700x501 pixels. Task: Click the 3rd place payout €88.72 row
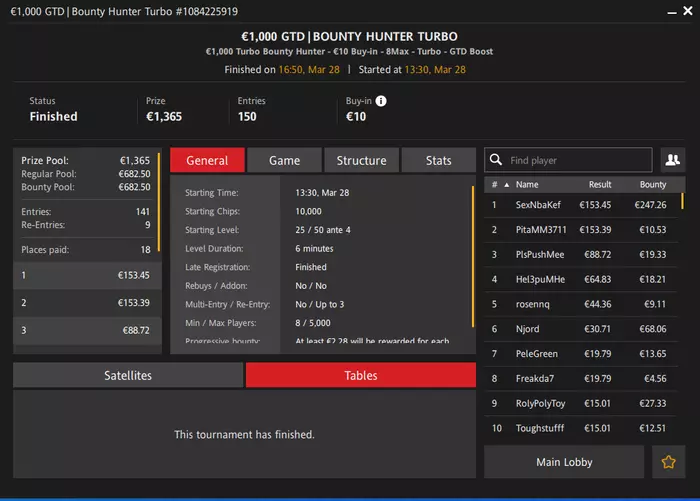87,330
